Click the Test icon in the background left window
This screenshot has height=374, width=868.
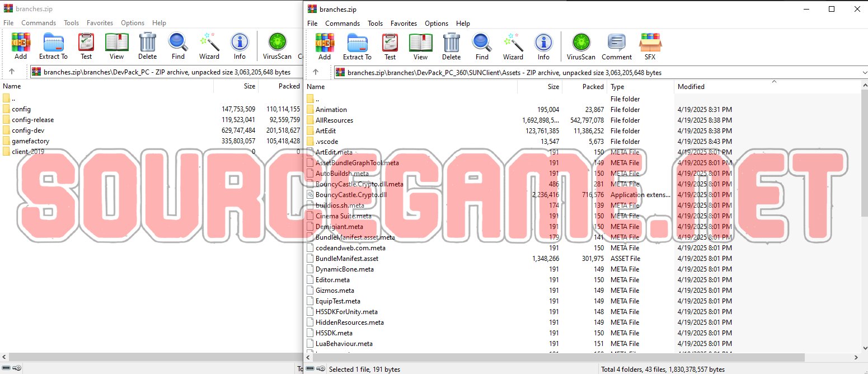[x=86, y=46]
